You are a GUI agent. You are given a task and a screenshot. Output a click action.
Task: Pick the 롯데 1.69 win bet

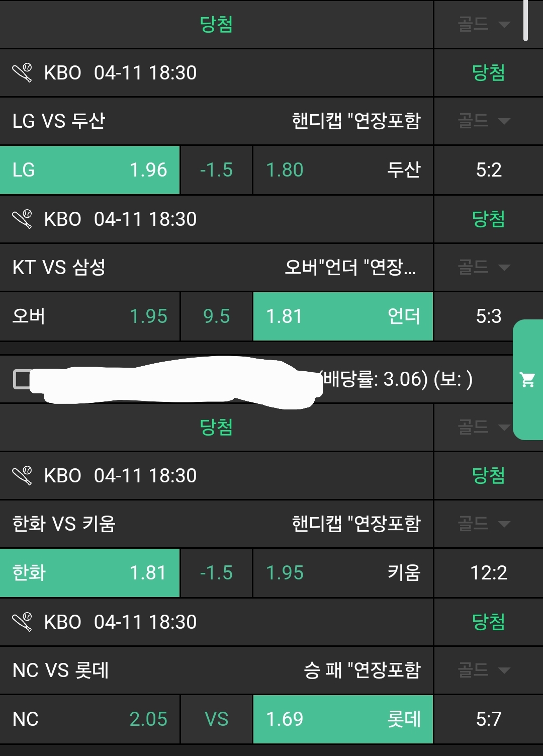tap(343, 719)
